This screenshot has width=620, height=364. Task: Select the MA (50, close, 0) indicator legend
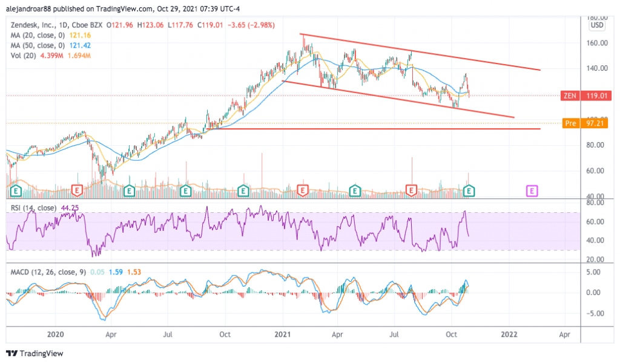click(37, 45)
